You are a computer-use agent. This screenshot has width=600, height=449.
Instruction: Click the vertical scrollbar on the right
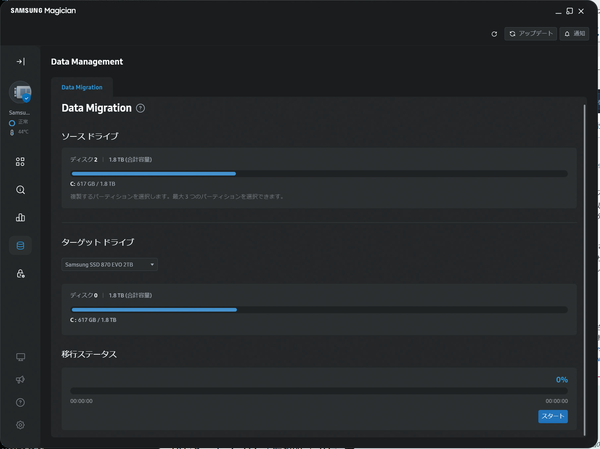coord(584,270)
